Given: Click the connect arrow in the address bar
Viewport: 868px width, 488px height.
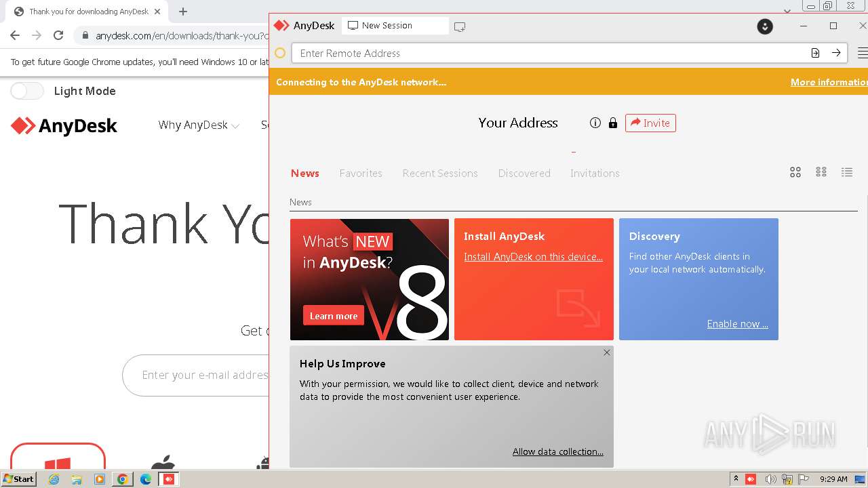Looking at the screenshot, I should [x=836, y=53].
